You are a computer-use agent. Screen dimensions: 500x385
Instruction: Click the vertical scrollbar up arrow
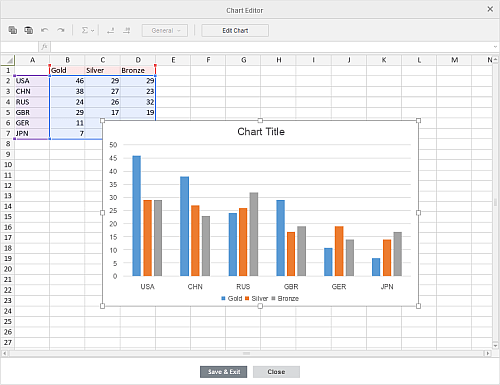click(x=496, y=60)
